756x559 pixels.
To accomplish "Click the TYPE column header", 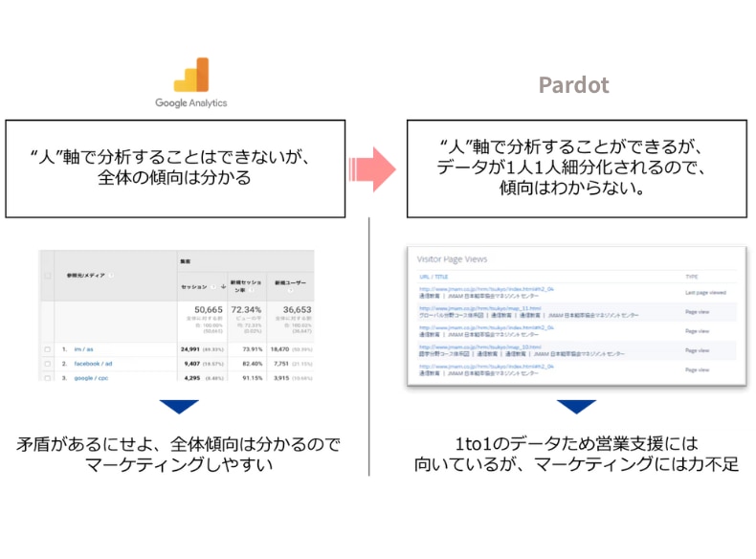I will 691,277.
